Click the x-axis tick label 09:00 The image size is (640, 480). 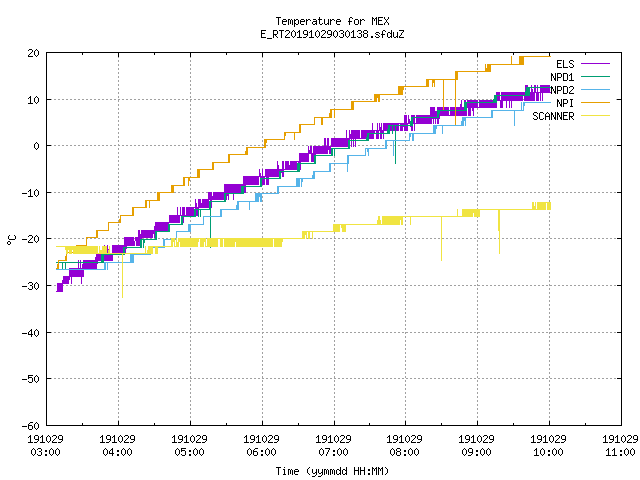tap(476, 452)
